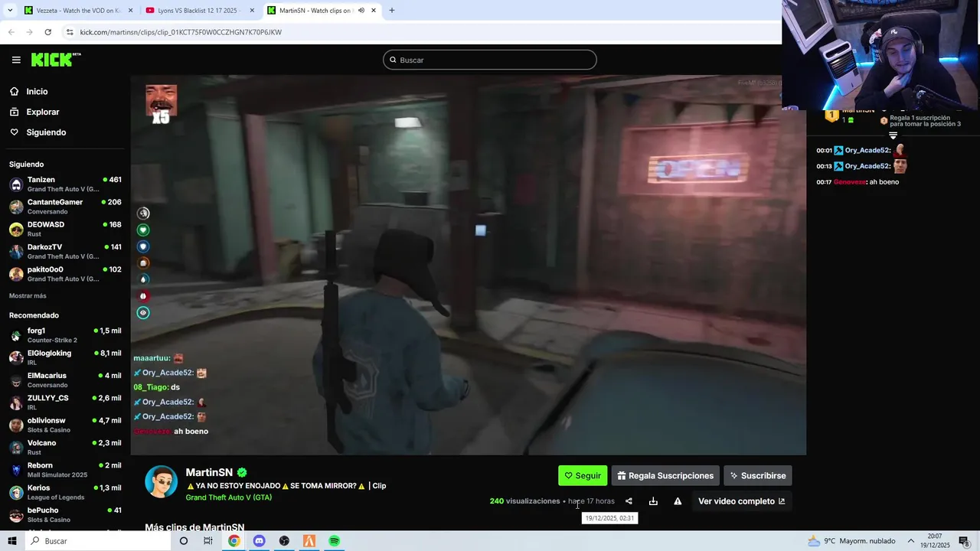Click the clip video player
This screenshot has height=551, width=980.
(468, 265)
